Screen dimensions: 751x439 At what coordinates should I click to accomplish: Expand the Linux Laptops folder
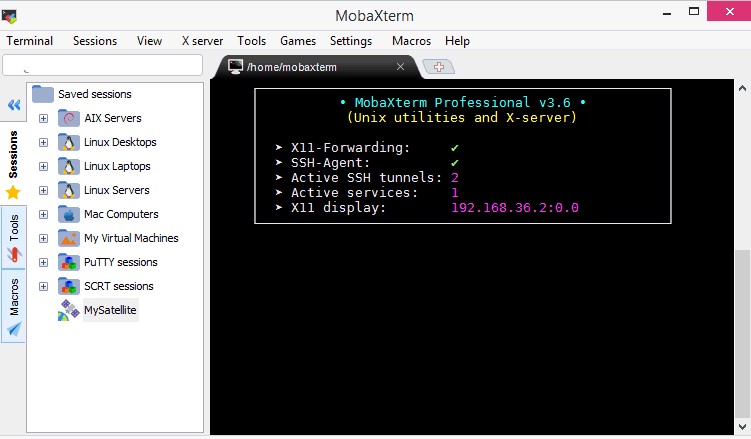[44, 166]
